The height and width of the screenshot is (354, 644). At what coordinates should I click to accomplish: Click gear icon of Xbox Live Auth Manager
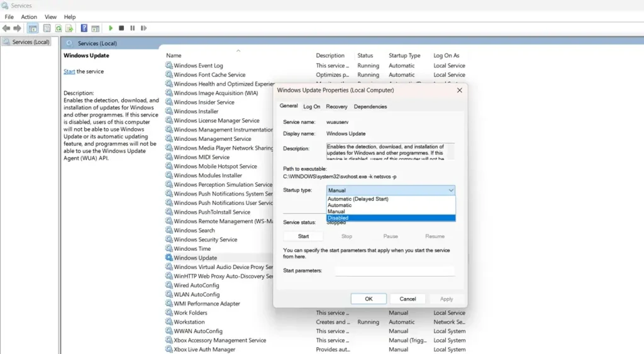tap(169, 349)
